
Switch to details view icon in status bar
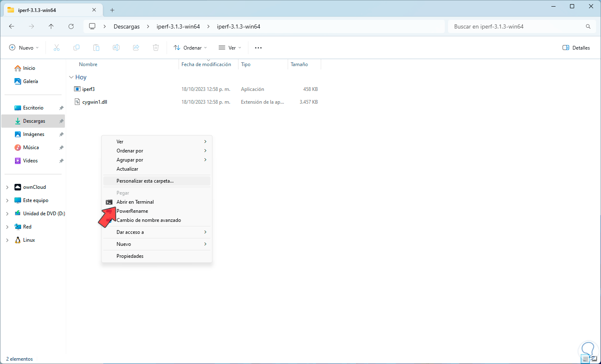click(x=586, y=359)
